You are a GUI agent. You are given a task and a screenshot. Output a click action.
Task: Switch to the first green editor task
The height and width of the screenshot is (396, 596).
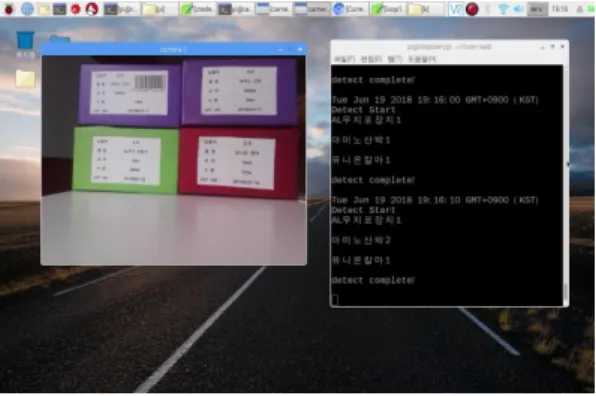point(197,9)
